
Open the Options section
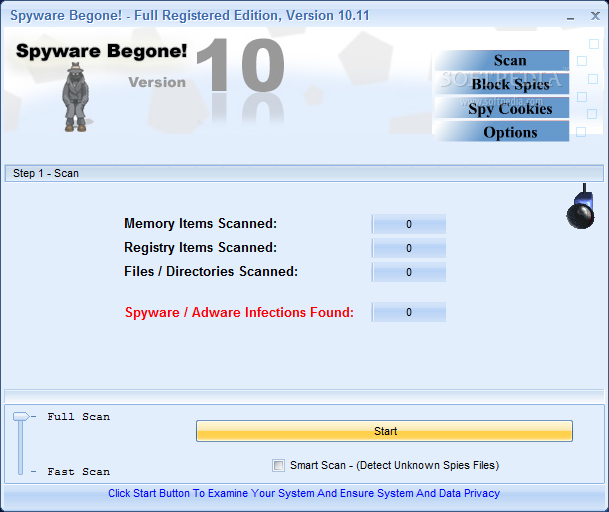tap(502, 132)
